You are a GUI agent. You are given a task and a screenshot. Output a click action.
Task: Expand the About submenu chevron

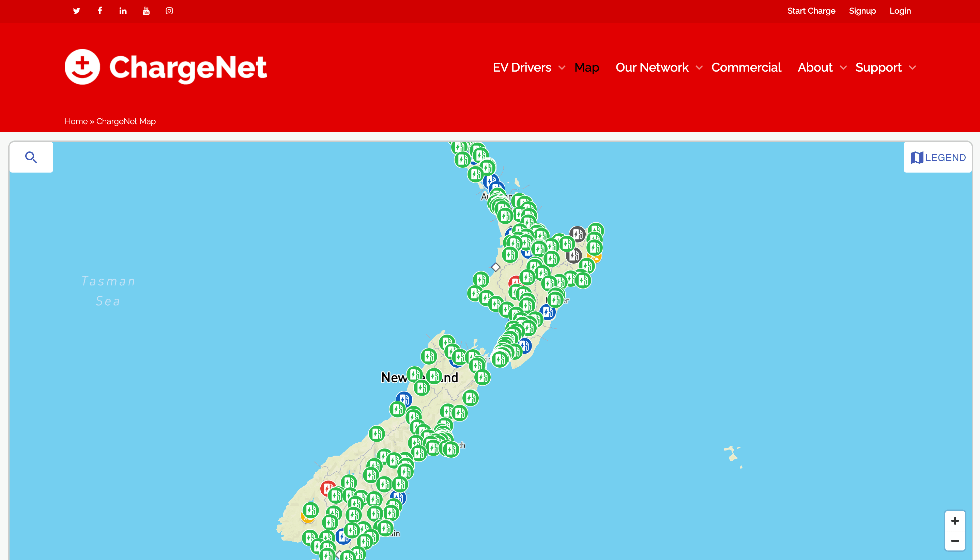tap(843, 68)
